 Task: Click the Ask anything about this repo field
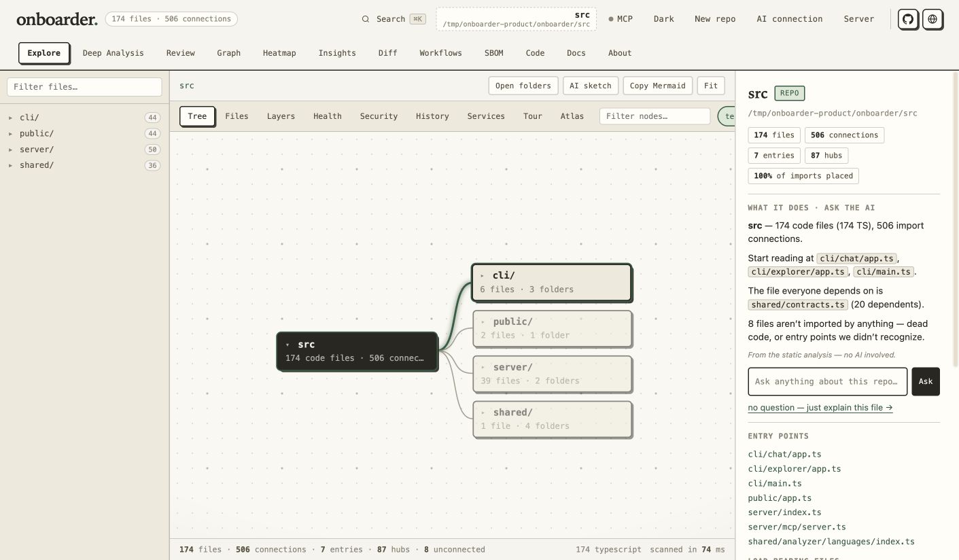click(828, 381)
